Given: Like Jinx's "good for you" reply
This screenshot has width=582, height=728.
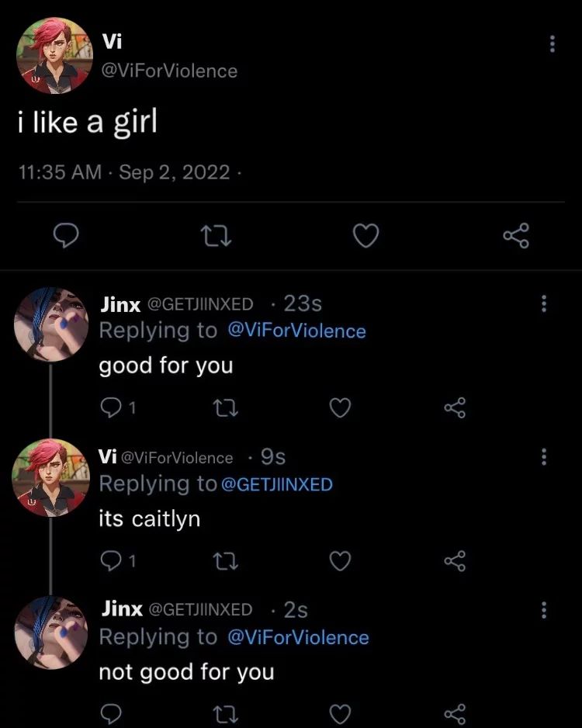Looking at the screenshot, I should pos(340,407).
